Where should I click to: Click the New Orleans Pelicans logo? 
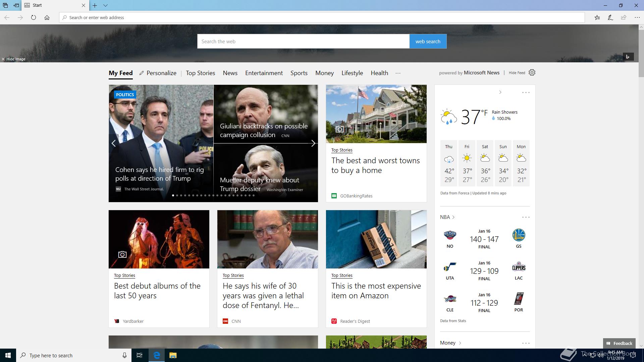450,235
